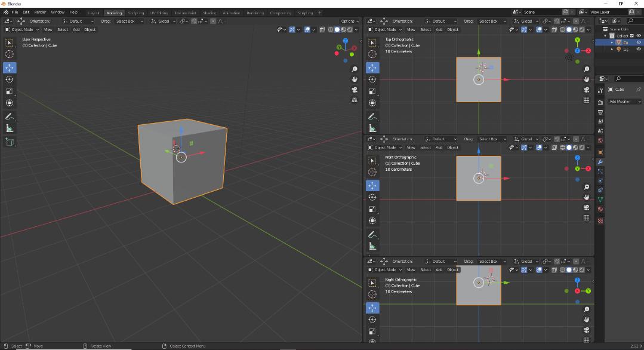644x350 pixels.
Task: Toggle overlays in User Perspective viewport header
Action: [307, 30]
